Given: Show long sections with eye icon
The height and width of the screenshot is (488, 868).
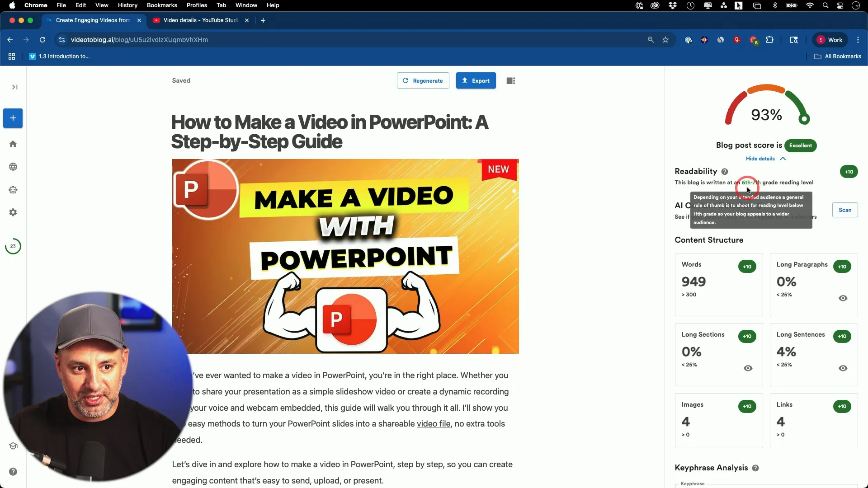Looking at the screenshot, I should [748, 368].
